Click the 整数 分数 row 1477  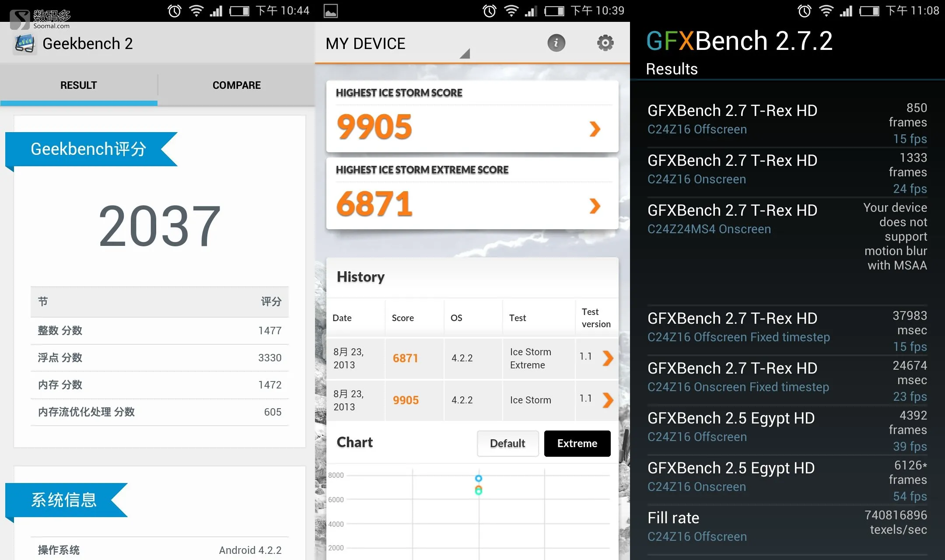(x=160, y=331)
